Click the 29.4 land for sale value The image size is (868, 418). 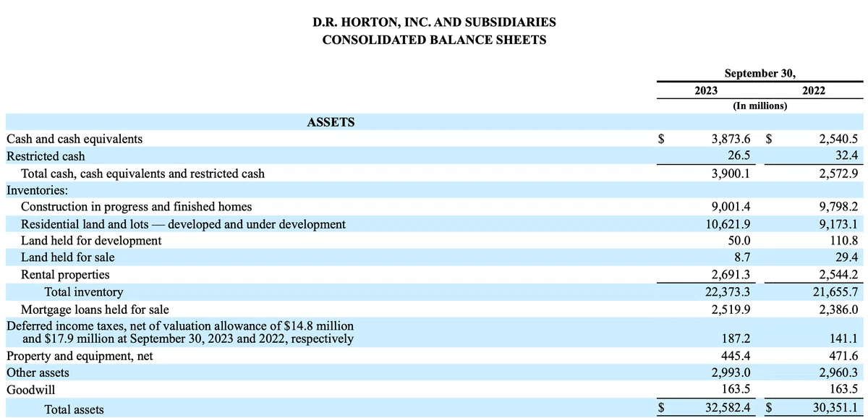(846, 257)
